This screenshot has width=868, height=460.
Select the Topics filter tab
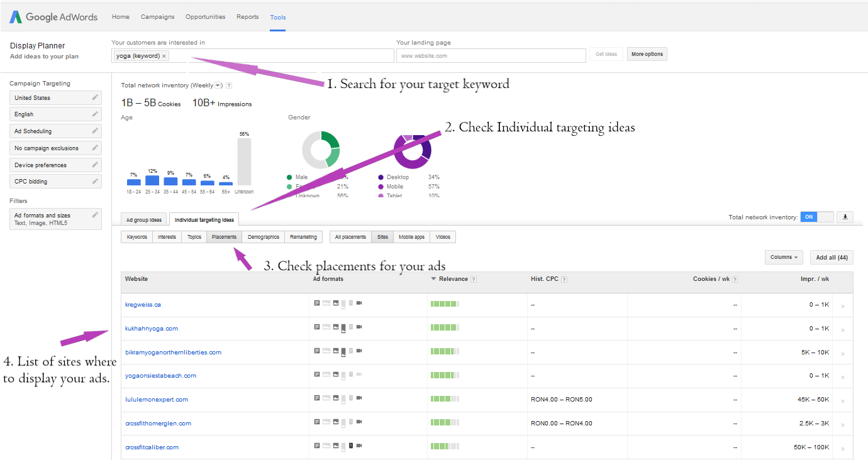[x=194, y=237]
